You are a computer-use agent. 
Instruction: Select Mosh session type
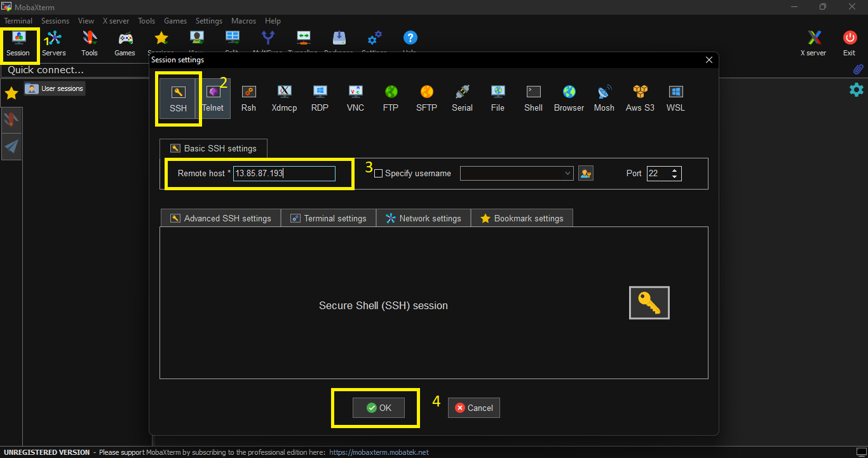pyautogui.click(x=604, y=99)
